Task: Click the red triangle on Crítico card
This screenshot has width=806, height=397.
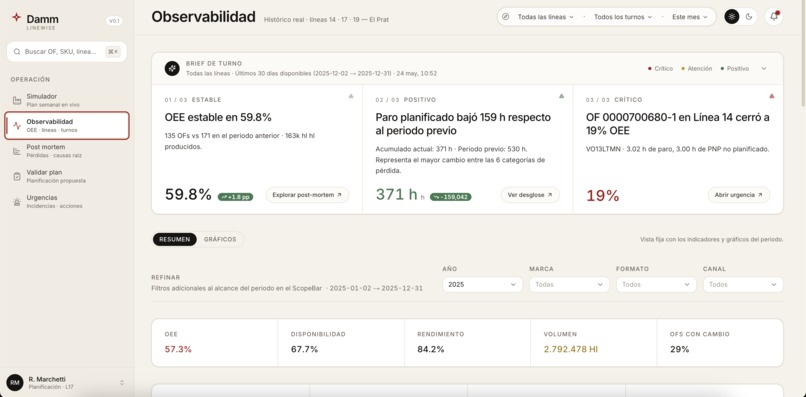Action: pos(772,96)
